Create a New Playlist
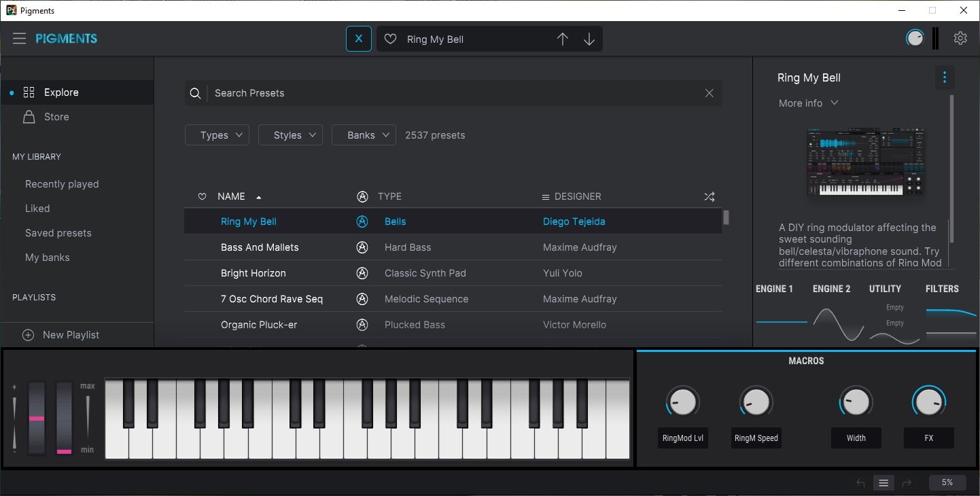Image resolution: width=980 pixels, height=496 pixels. tap(71, 335)
